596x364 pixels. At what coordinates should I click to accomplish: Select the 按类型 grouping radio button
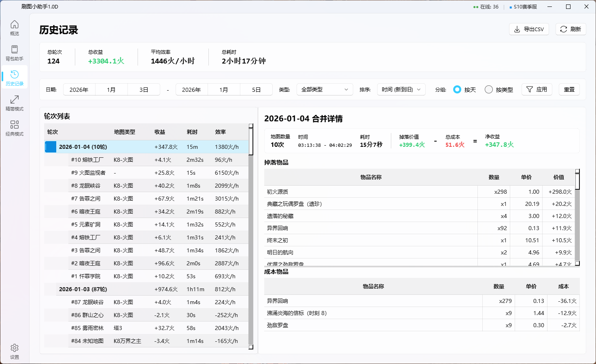489,89
